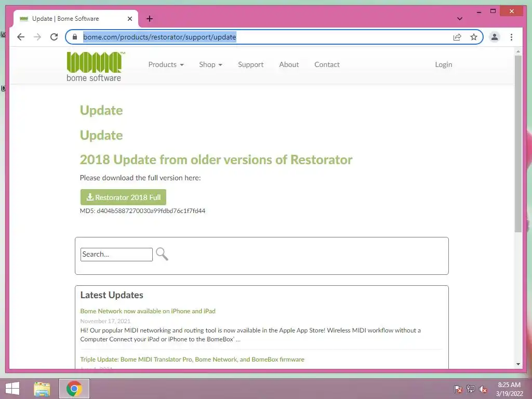Viewport: 532px width, 399px height.
Task: Click the Latest Updates heading
Action: click(112, 295)
